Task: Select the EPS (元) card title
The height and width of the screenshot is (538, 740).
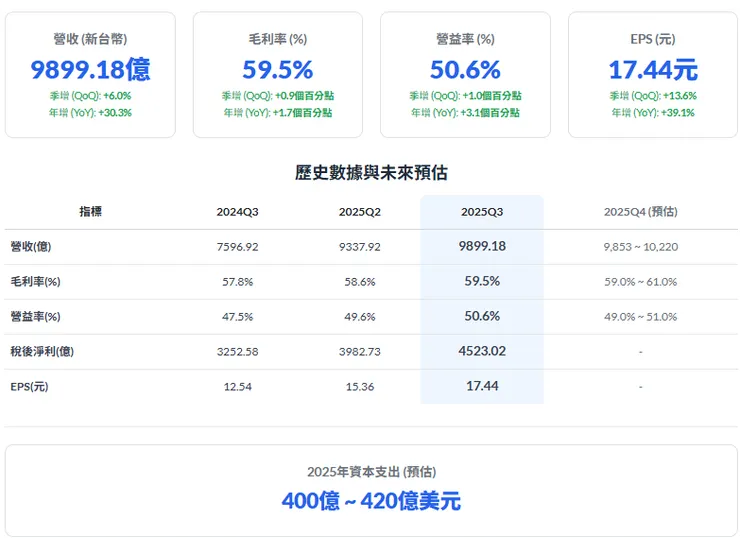Action: click(653, 39)
